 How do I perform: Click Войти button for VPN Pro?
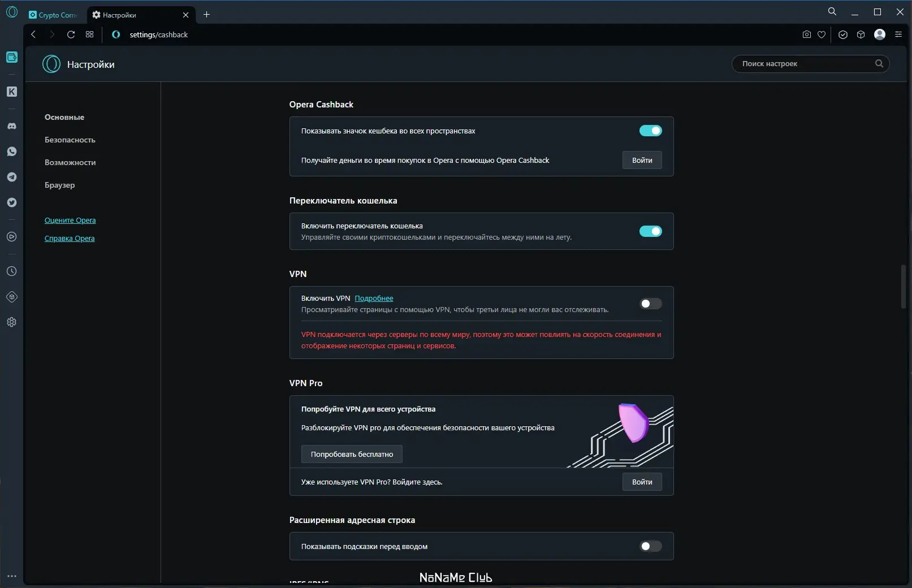(x=642, y=482)
